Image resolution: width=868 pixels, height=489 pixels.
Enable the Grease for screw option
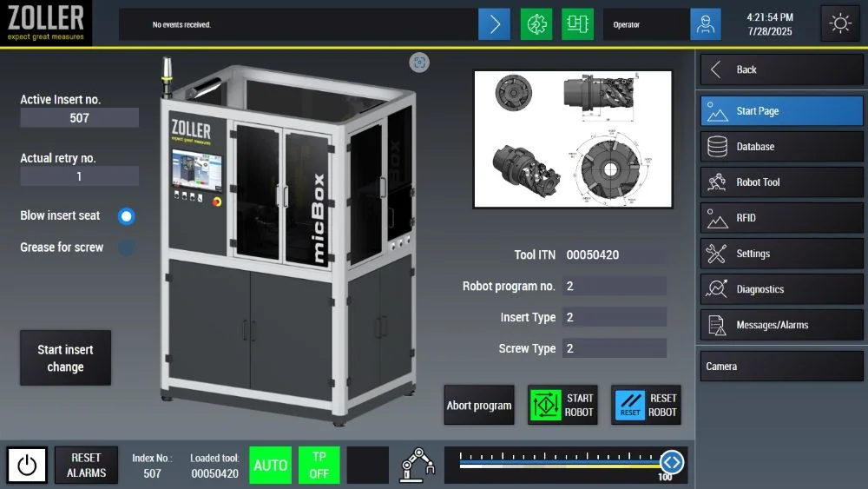(x=127, y=248)
